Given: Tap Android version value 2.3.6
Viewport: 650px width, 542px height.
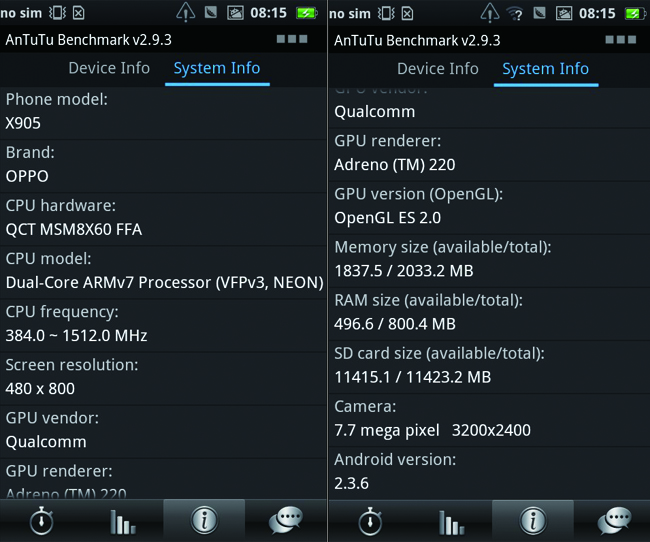Looking at the screenshot, I should pos(352,484).
